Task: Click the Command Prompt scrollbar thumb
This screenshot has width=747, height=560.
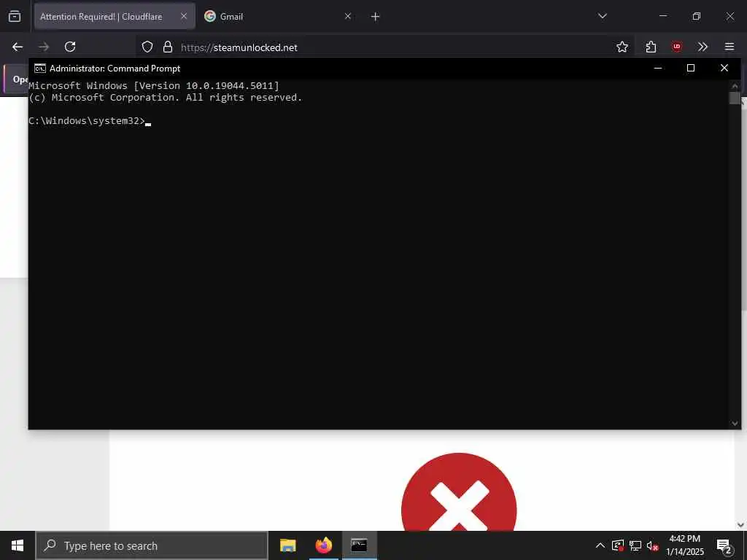Action: (x=735, y=98)
